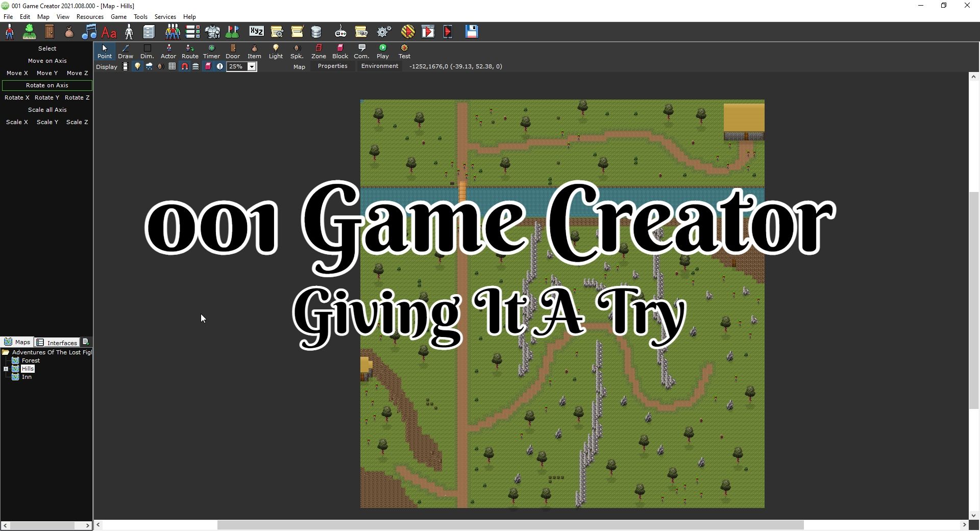Click the Test tool button

click(x=404, y=52)
